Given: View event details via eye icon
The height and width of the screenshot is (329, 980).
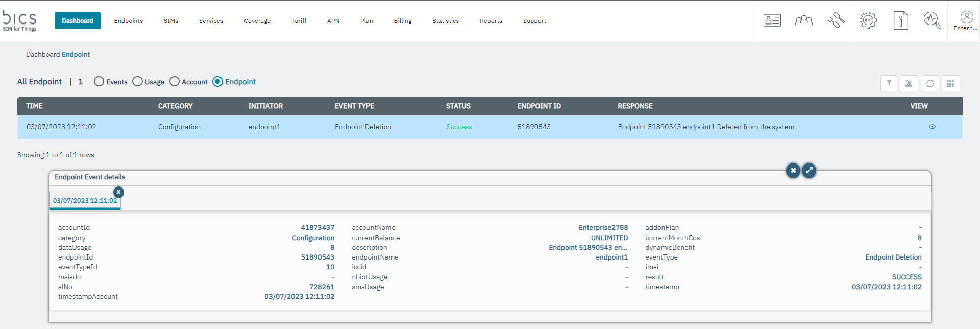Looking at the screenshot, I should 932,127.
